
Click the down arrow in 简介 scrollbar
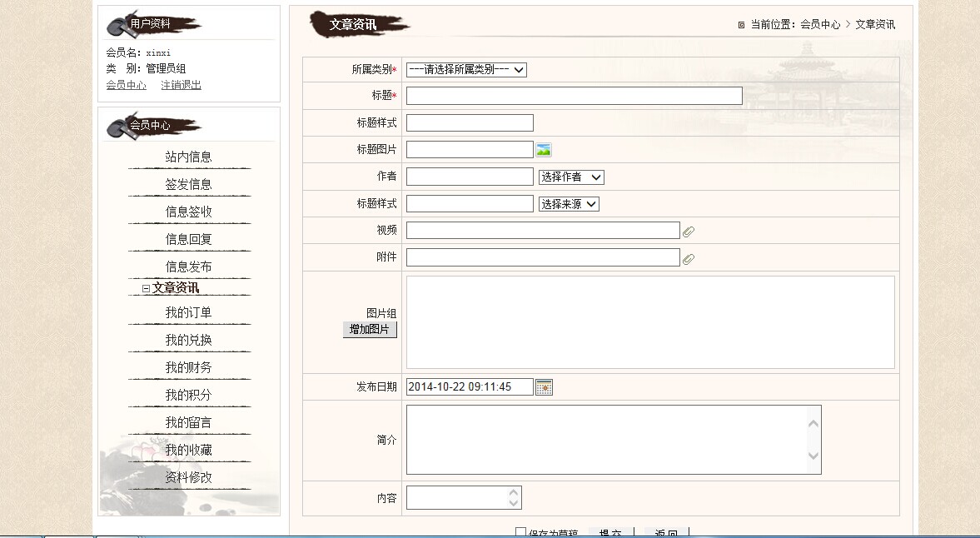click(x=813, y=456)
